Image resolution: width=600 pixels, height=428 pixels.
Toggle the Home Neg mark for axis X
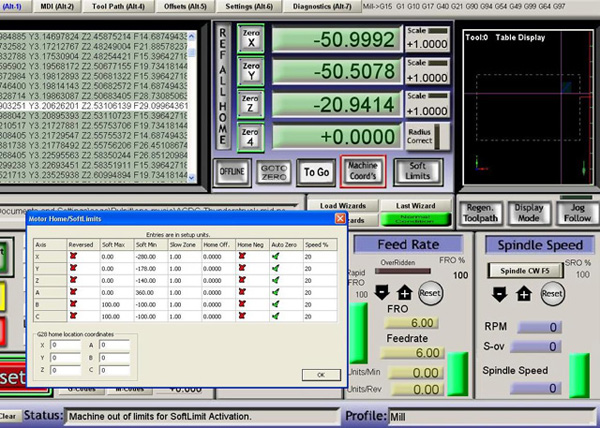[x=242, y=256]
